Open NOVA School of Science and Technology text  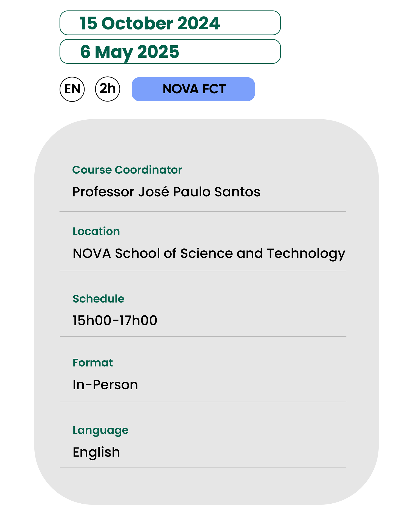tap(209, 253)
